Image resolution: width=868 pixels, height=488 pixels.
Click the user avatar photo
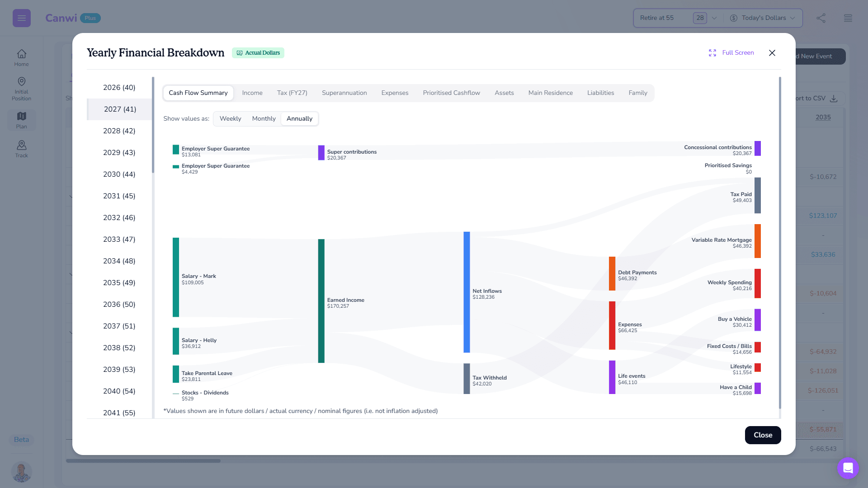(x=21, y=472)
